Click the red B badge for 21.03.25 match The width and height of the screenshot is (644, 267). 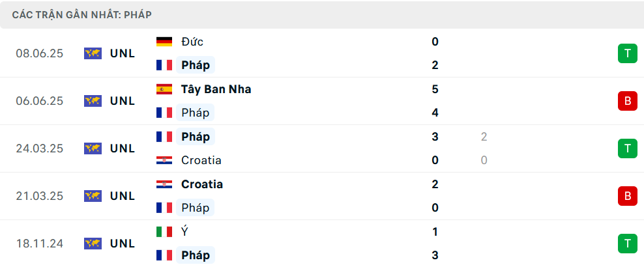pos(628,196)
